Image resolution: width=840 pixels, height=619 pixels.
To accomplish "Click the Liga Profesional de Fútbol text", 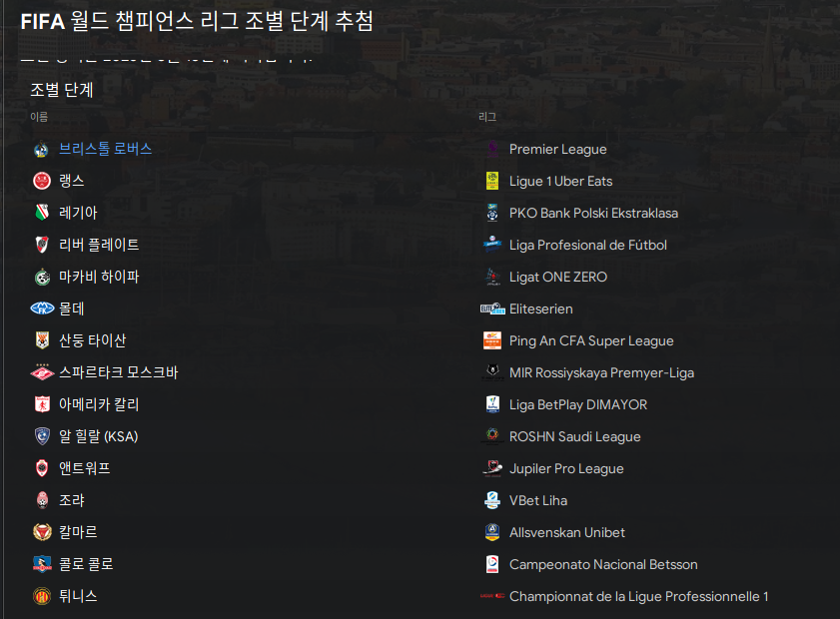I will (x=588, y=246).
